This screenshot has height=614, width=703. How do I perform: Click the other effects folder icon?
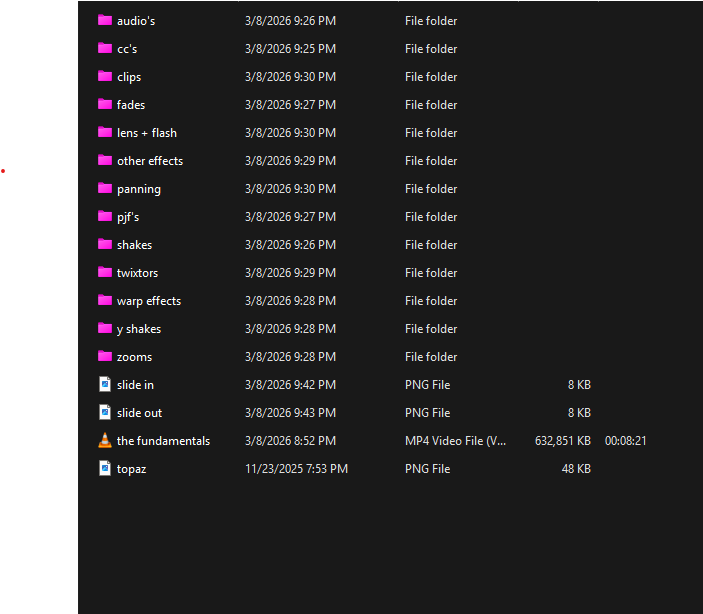(105, 160)
